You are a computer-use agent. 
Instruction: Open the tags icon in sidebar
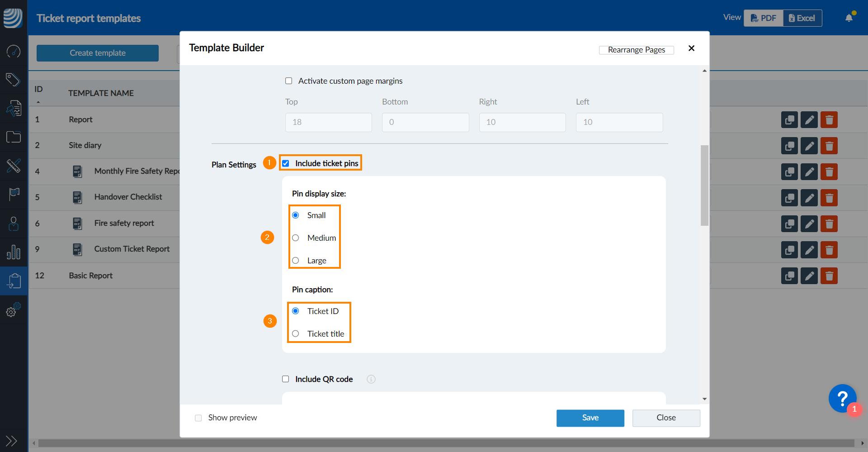coord(13,80)
